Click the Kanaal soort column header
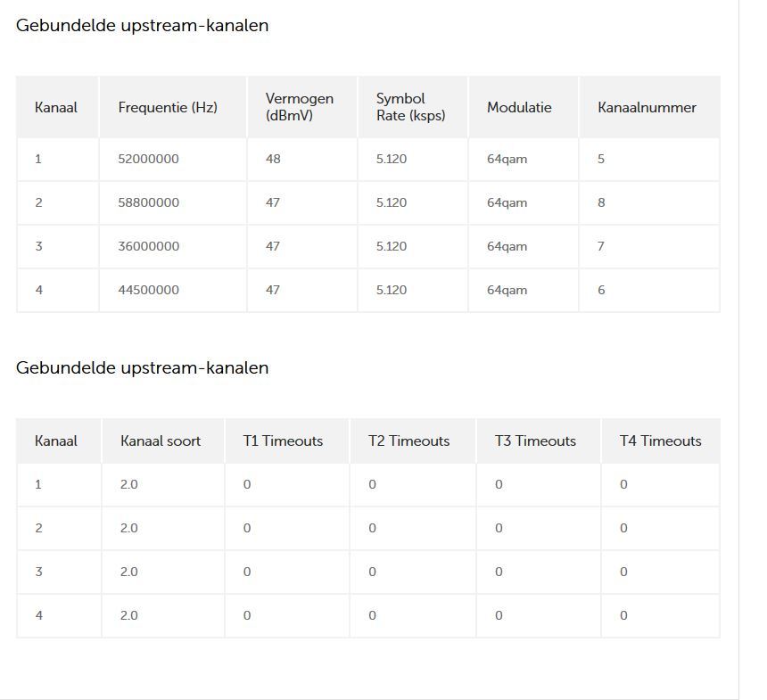Screen dimensions: 767x700 click(x=161, y=441)
